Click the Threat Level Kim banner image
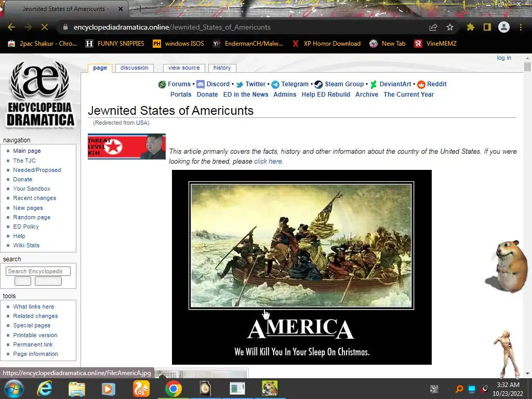The height and width of the screenshot is (399, 532). click(127, 147)
